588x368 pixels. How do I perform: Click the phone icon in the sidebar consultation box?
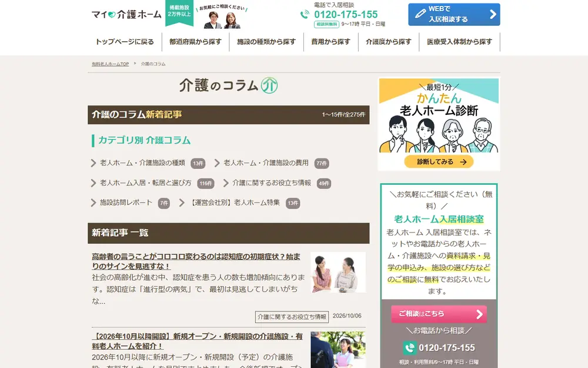coord(409,348)
